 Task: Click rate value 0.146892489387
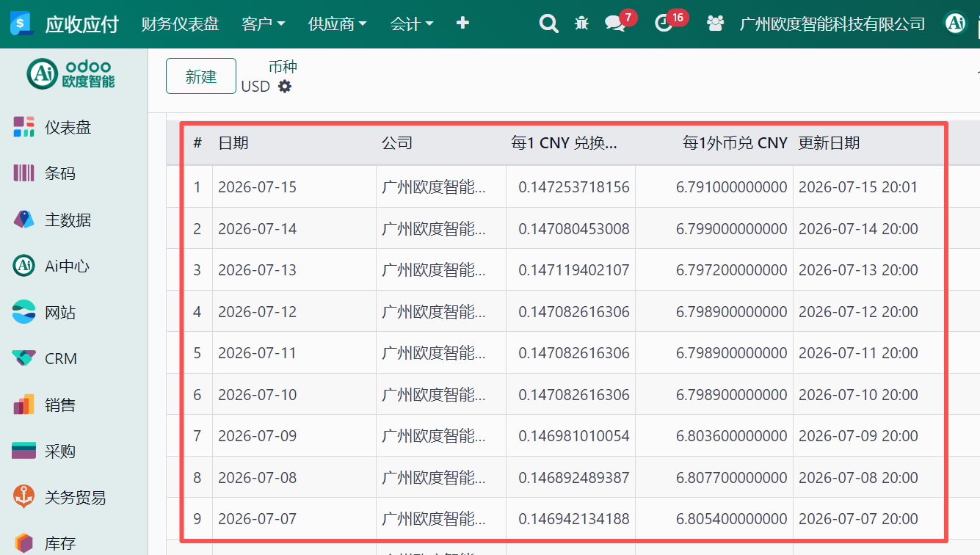click(574, 477)
